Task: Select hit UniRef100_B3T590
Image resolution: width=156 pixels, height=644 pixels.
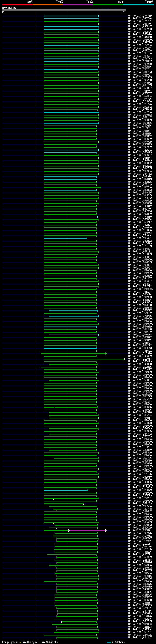Action: (x=140, y=573)
